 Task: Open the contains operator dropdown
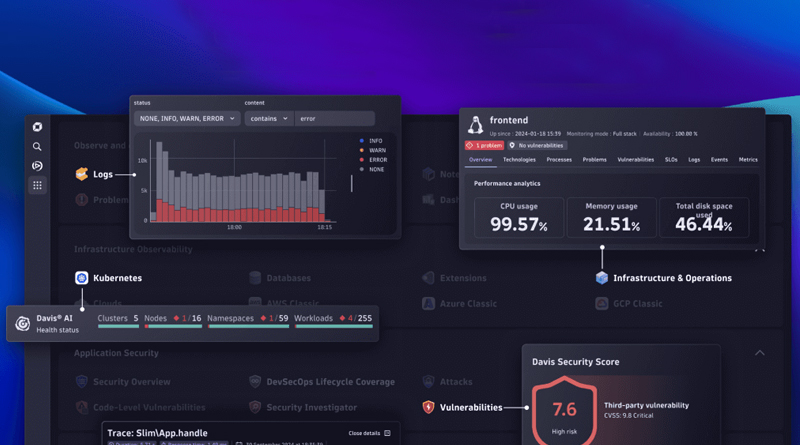coord(269,118)
